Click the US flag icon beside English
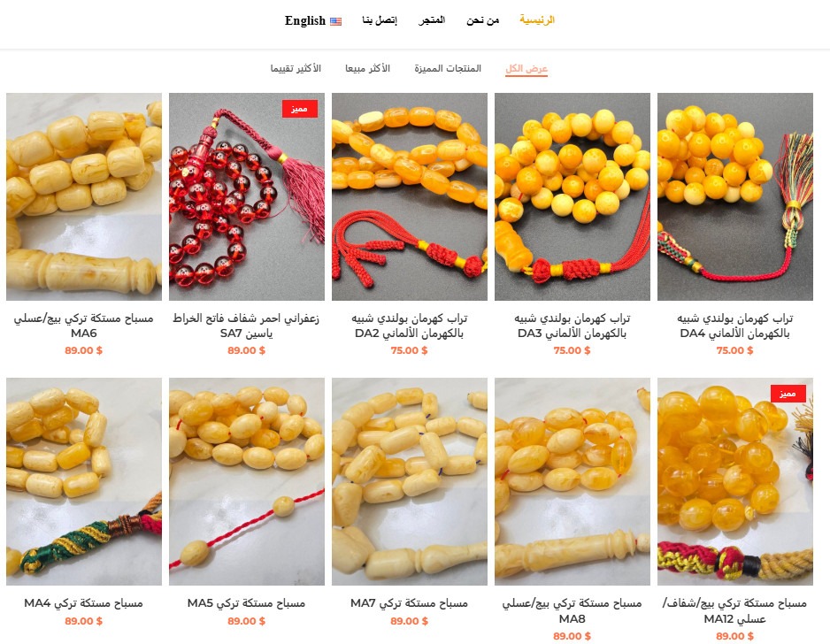 [x=335, y=21]
